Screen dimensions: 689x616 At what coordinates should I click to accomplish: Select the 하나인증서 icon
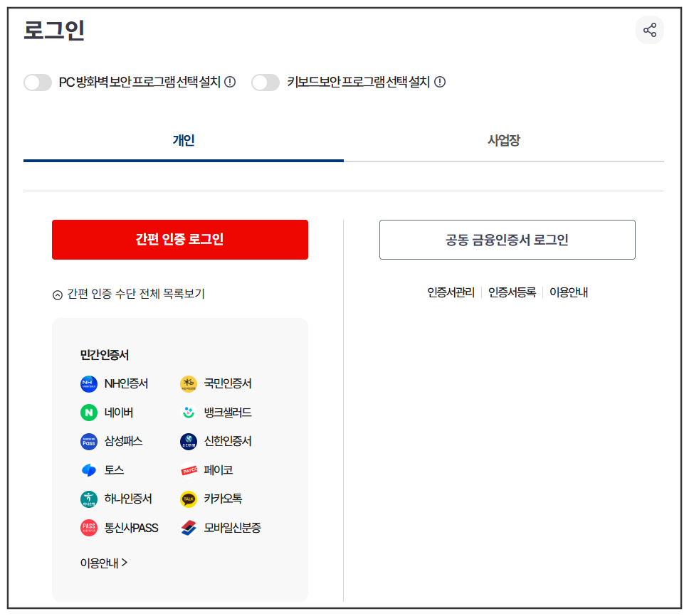[x=89, y=499]
